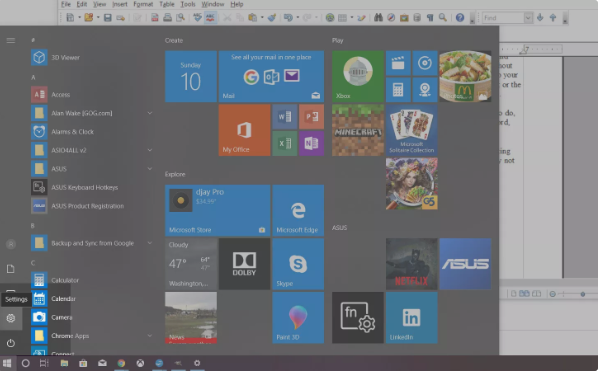Open Dolby tile
The image size is (600, 371).
click(245, 264)
